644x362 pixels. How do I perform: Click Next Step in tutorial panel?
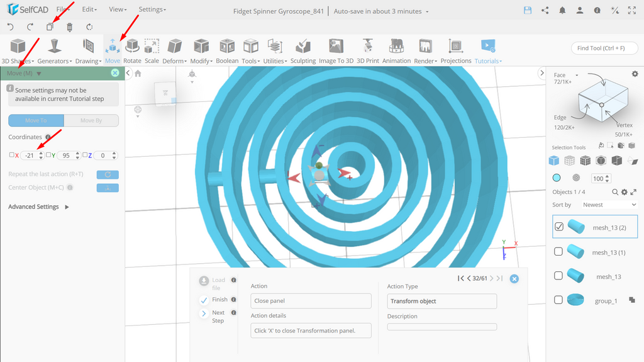click(x=218, y=316)
